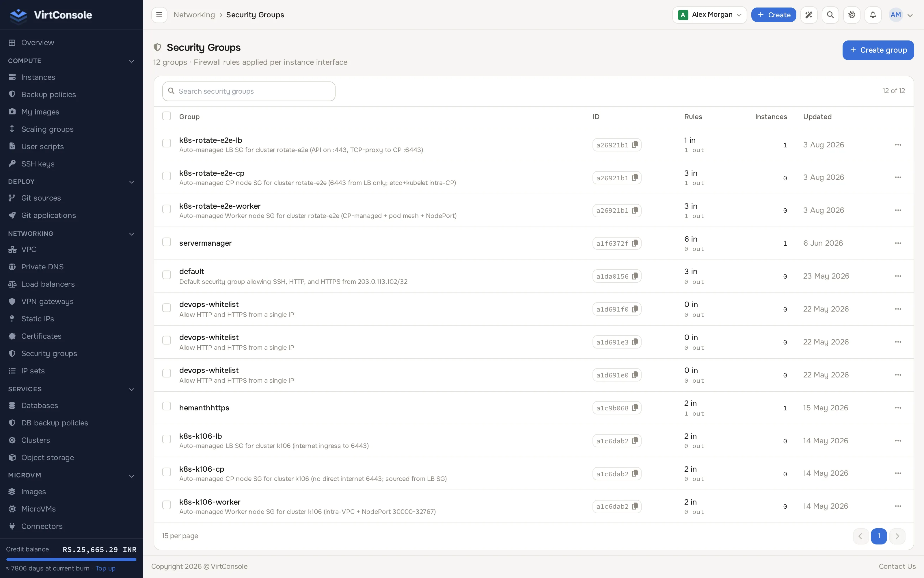Select all groups header checkbox
924x578 pixels.
(167, 116)
